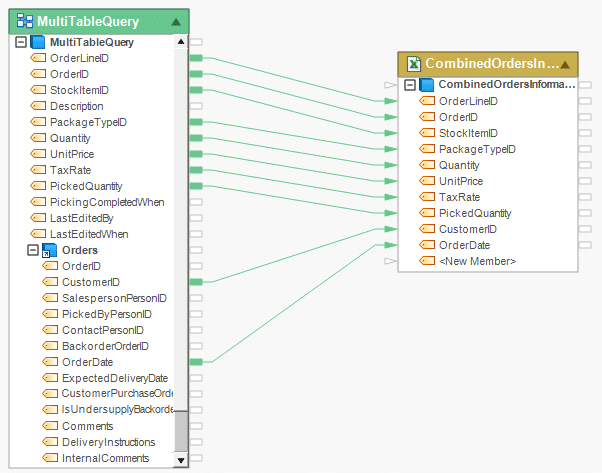Click the output port of OrderDate in Orders
Viewport: 602px width, 473px height.
[196, 362]
